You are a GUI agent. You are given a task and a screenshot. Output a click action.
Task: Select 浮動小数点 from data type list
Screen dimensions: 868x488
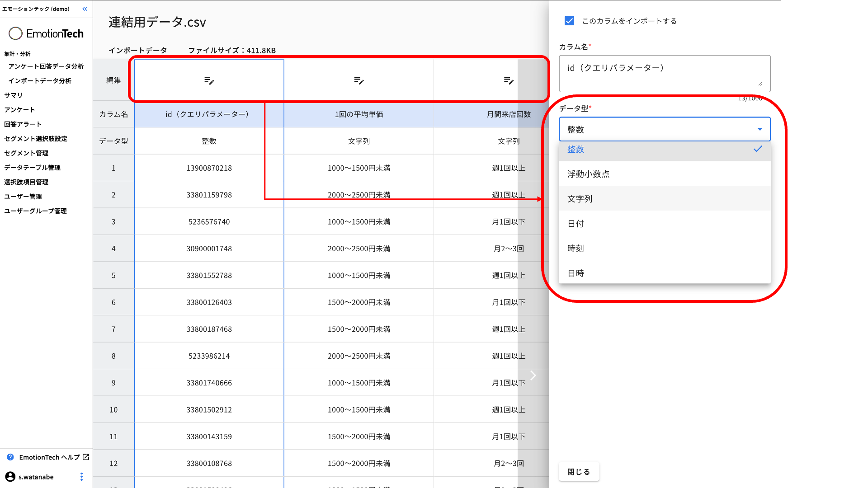588,174
